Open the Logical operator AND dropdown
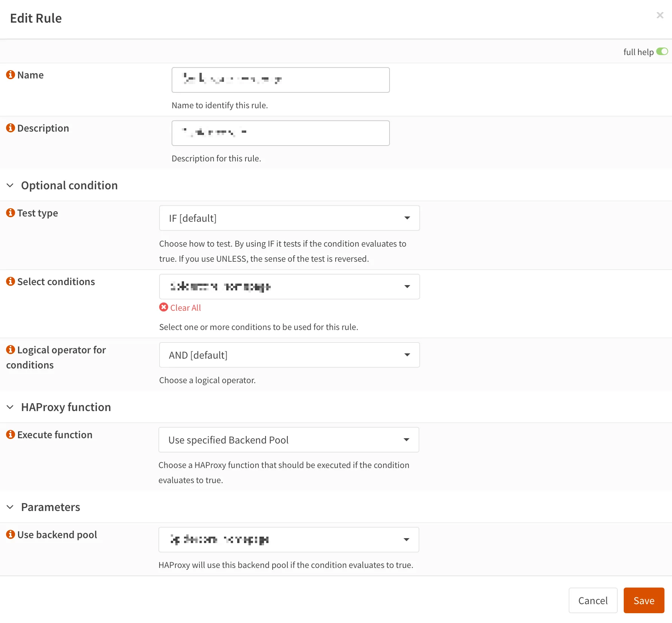 click(x=289, y=355)
